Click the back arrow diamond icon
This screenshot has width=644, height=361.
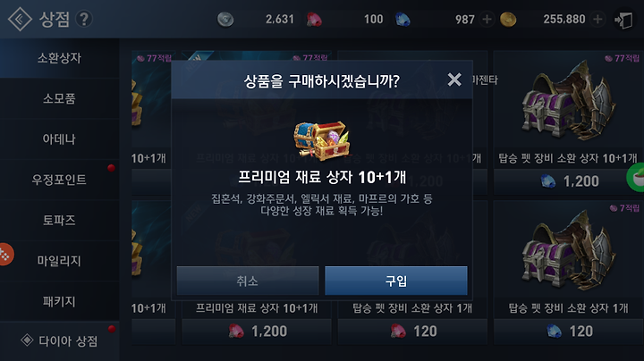[20, 19]
